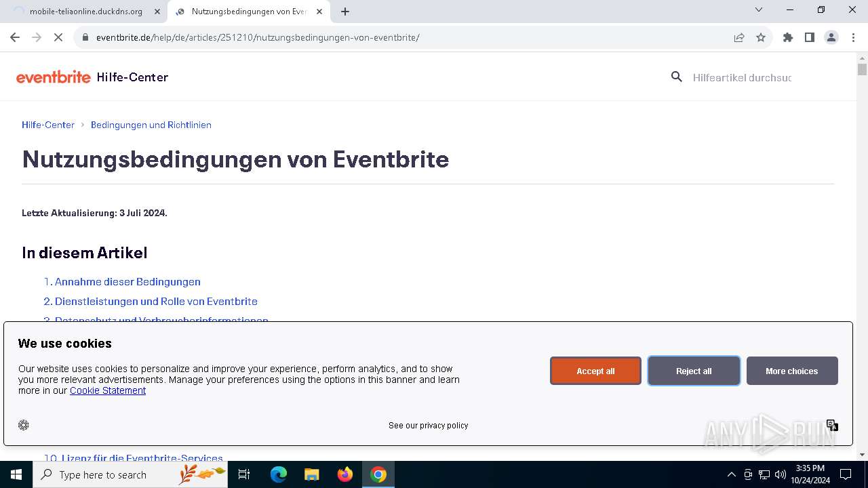
Task: Launch Firefox from taskbar
Action: tap(345, 474)
